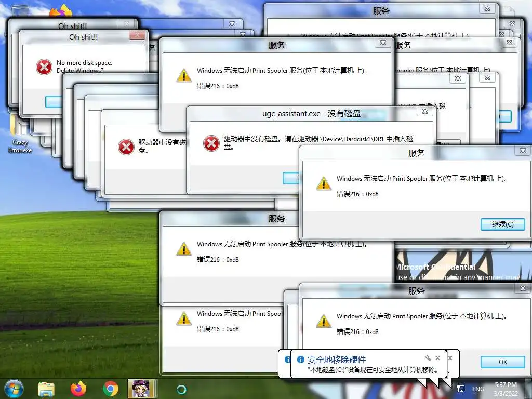Open the network icon in system tray
This screenshot has height=399, width=532.
click(461, 389)
